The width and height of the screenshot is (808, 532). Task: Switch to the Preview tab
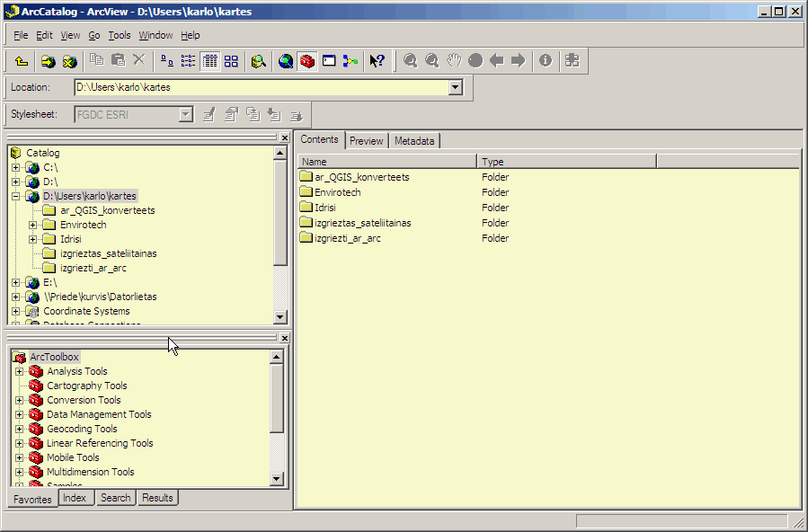[367, 141]
